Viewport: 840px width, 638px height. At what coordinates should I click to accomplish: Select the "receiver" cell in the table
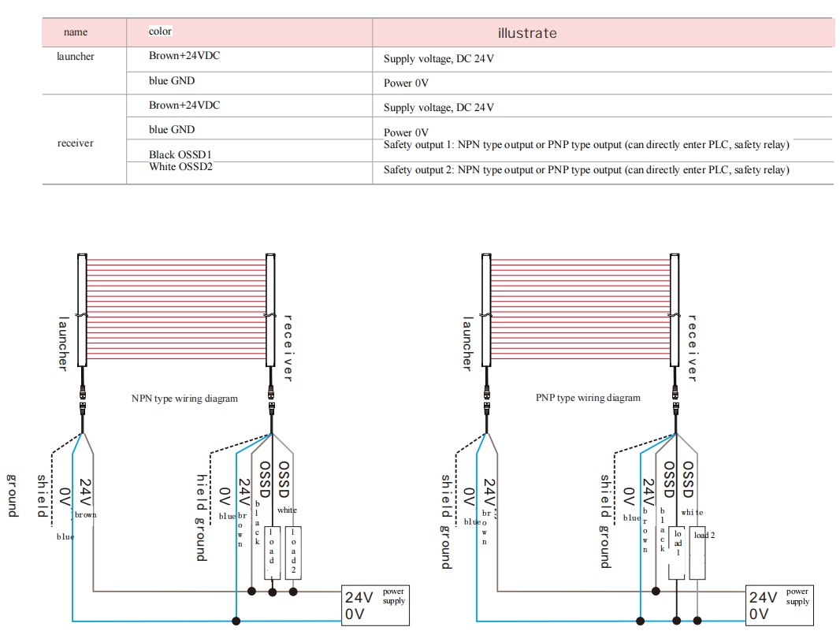(x=76, y=143)
